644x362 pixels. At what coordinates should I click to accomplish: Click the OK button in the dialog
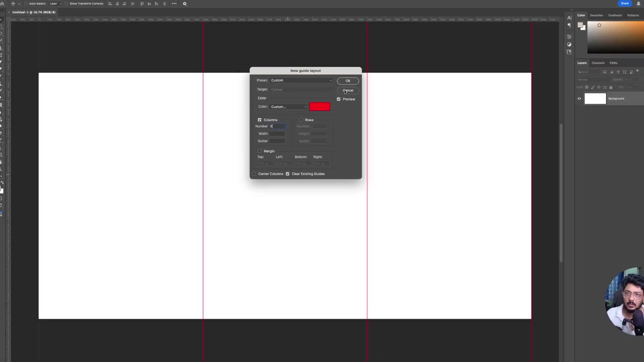pos(348,81)
